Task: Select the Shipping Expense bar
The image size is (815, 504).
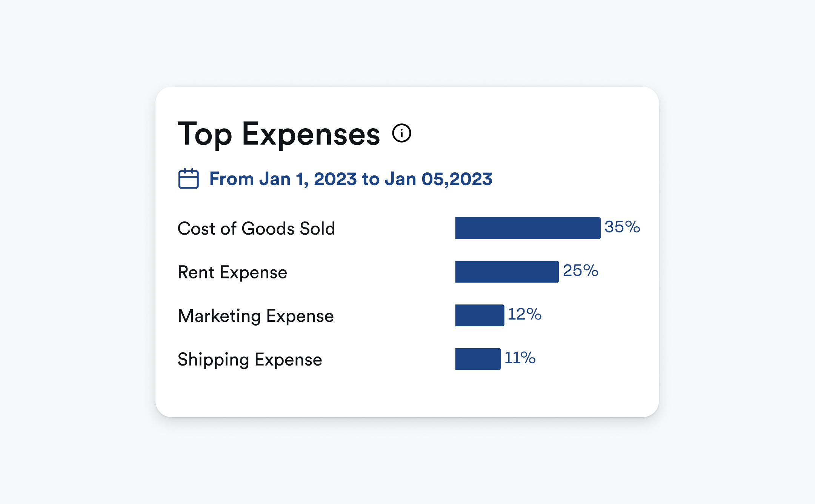Action: pyautogui.click(x=478, y=359)
